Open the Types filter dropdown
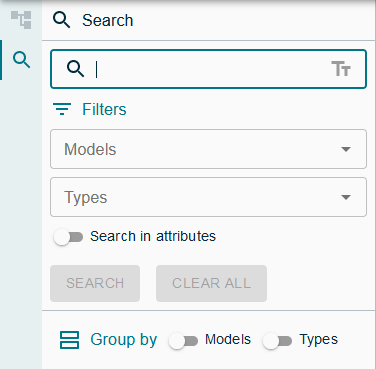 [x=208, y=197]
